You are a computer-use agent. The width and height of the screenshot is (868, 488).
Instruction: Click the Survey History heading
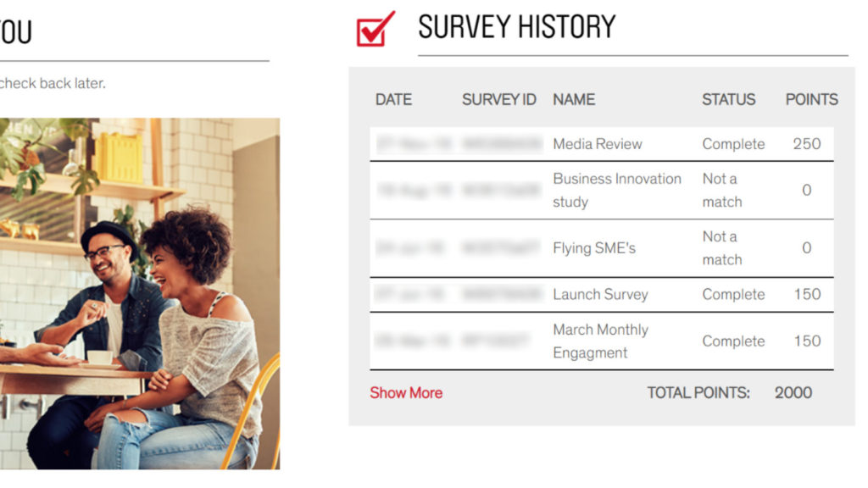coord(516,27)
